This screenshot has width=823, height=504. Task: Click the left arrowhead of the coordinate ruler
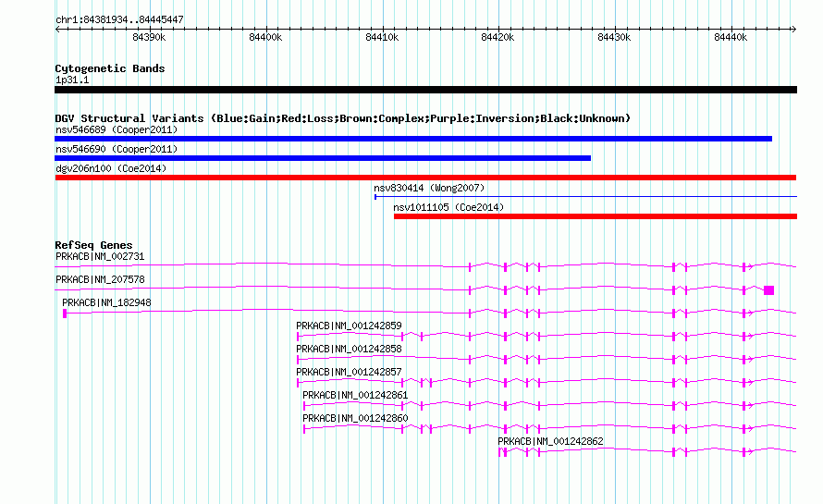coord(57,29)
